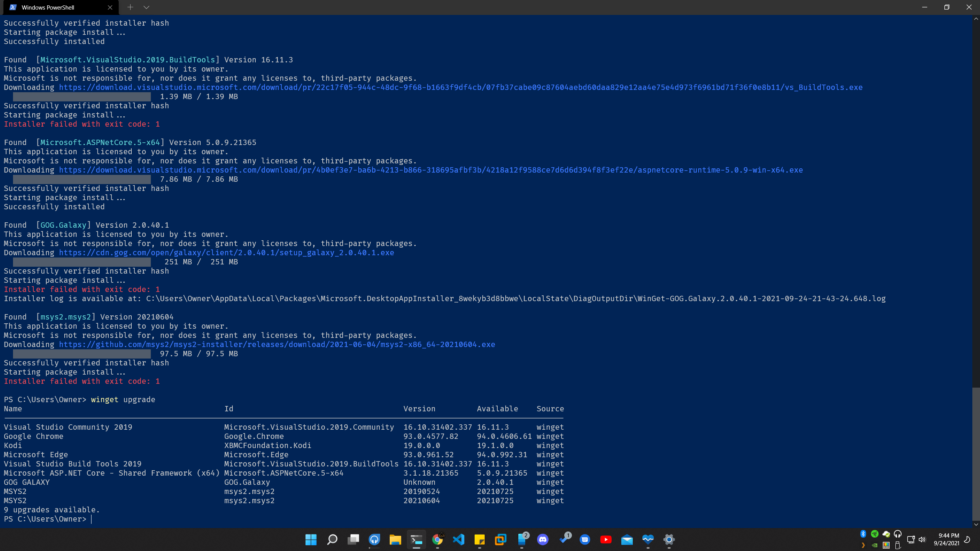Click the Bluetooth tray icon

[863, 534]
